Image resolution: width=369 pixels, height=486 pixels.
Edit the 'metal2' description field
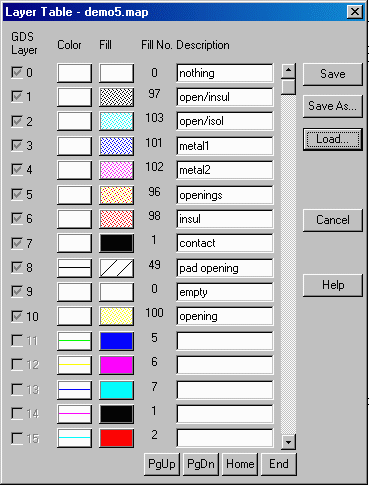click(225, 170)
